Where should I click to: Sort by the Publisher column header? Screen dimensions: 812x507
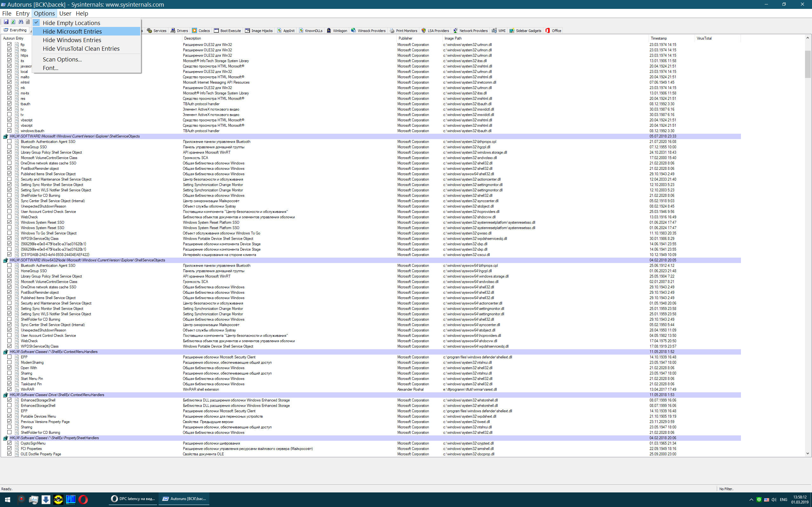[405, 38]
